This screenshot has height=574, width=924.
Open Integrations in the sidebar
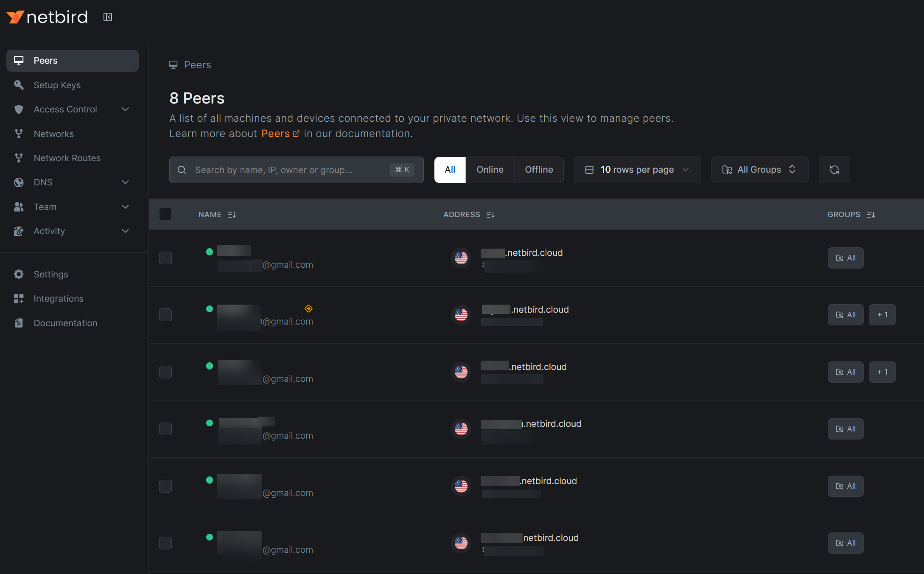[x=73, y=299]
